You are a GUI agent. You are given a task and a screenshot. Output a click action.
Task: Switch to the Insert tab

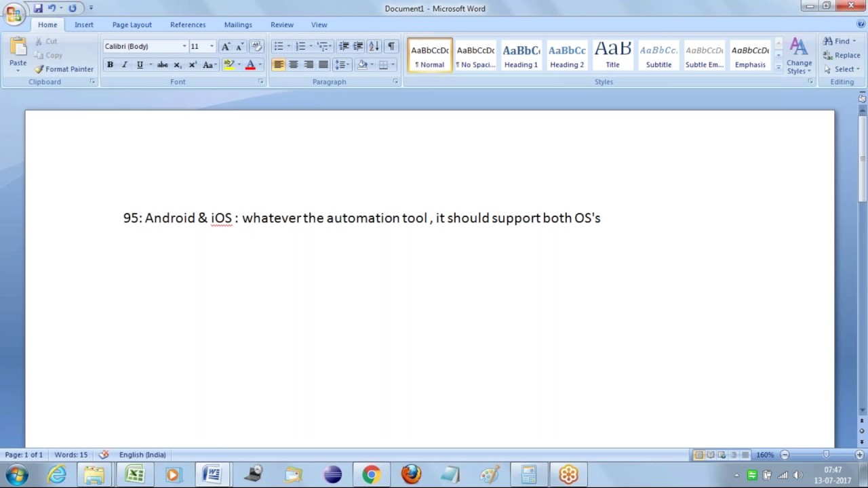pos(84,24)
